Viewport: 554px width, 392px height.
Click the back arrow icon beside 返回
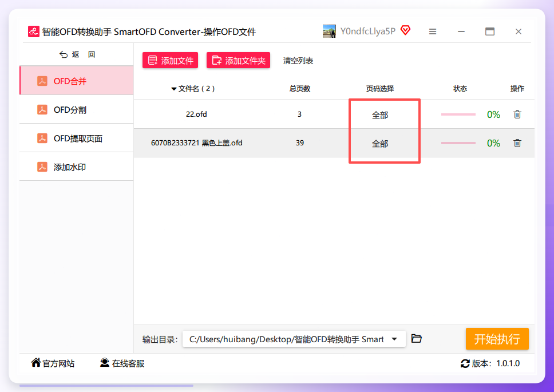click(x=64, y=54)
